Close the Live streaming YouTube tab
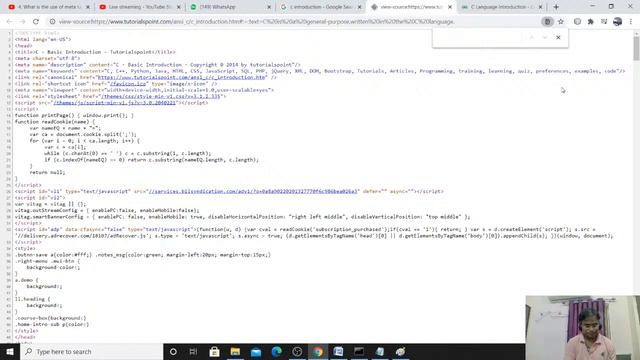This screenshot has width=640, height=360. click(178, 7)
